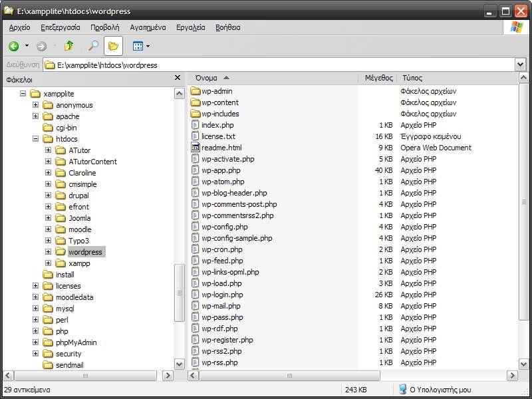Select the sendmail folder icon

click(x=48, y=365)
